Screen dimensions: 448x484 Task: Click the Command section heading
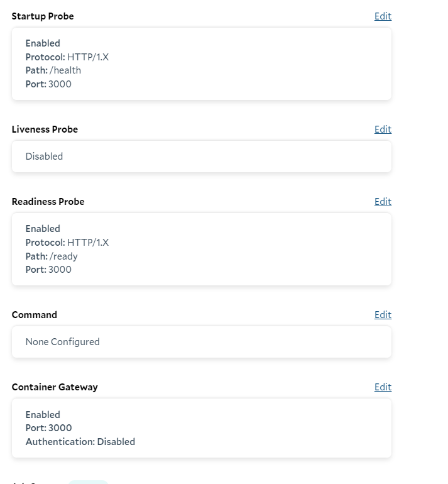click(x=35, y=314)
